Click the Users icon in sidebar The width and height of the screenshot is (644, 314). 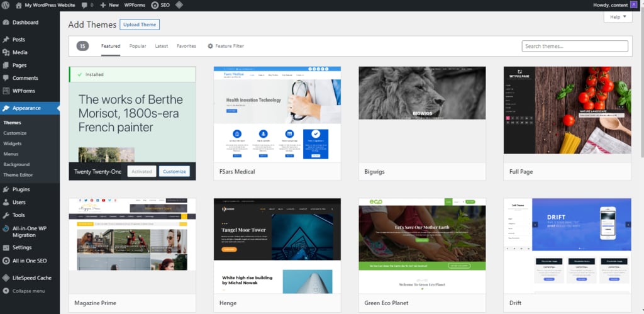6,203
